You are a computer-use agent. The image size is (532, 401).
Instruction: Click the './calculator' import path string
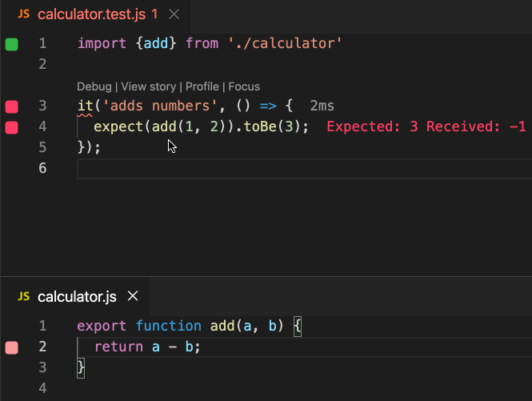[x=286, y=43]
